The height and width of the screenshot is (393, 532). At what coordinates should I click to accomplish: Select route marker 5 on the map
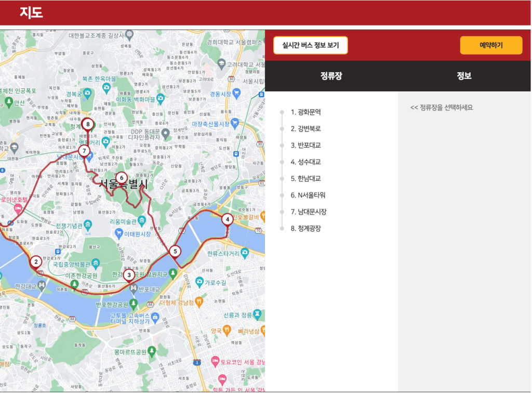(x=175, y=252)
